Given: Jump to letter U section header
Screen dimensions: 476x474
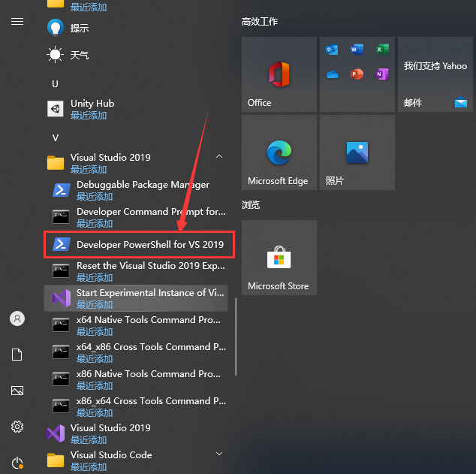Looking at the screenshot, I should pyautogui.click(x=55, y=84).
